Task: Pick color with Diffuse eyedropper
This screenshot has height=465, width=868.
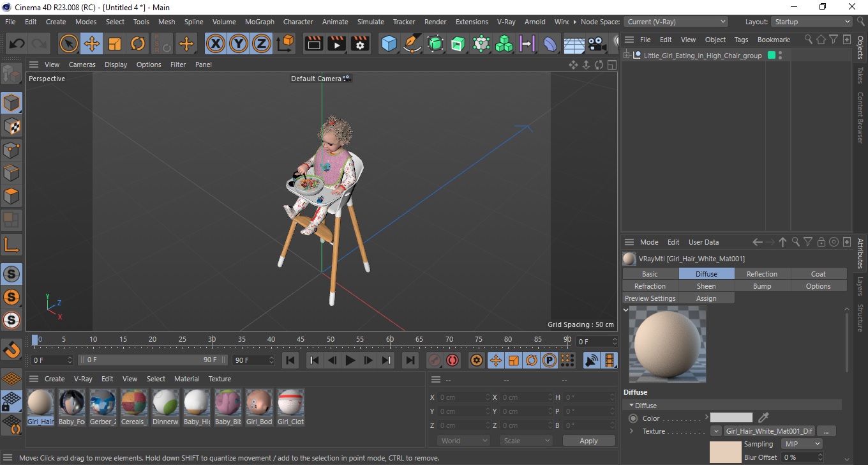Action: tap(763, 418)
